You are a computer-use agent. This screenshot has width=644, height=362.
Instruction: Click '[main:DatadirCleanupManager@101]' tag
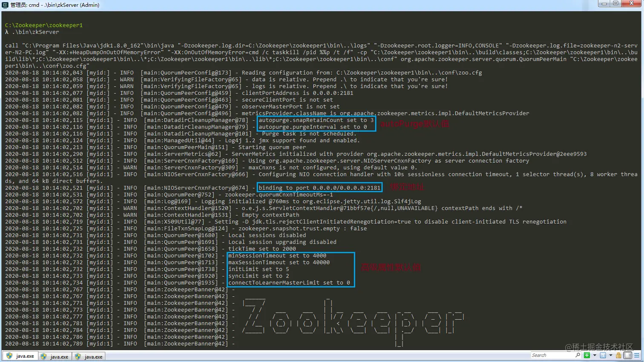pos(198,133)
